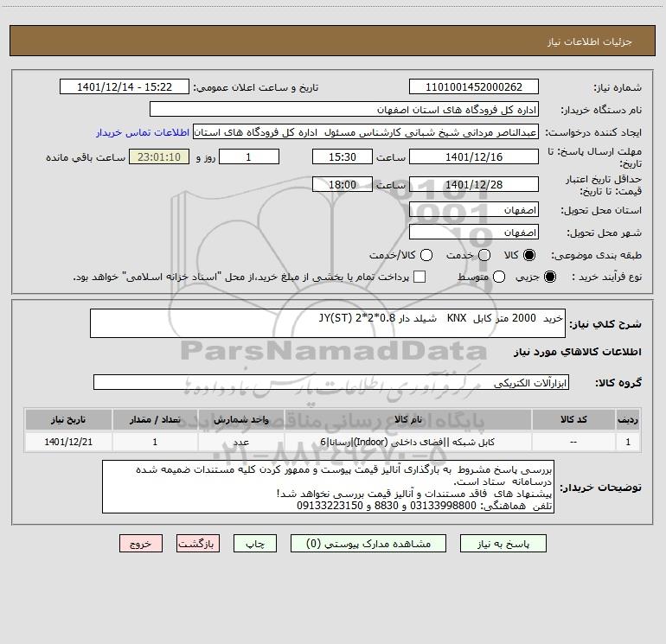The image size is (666, 644).
Task: Click the شرح کلی نیاز label
Action: 605,324
